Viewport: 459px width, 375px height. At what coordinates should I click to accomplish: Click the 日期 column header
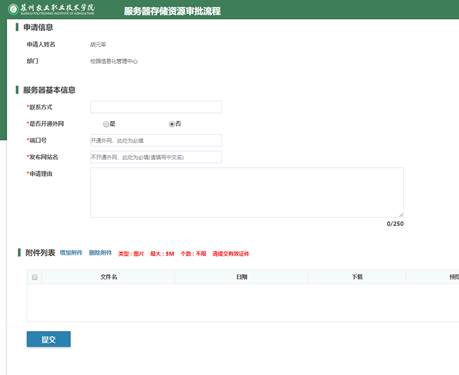(x=242, y=277)
